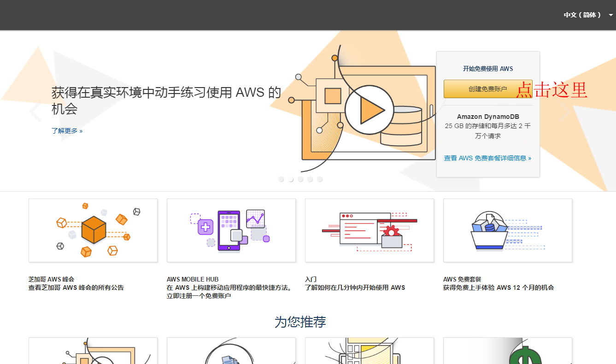The height and width of the screenshot is (364, 616).
Task: Open the 入门 getting started thumbnail
Action: [x=370, y=230]
